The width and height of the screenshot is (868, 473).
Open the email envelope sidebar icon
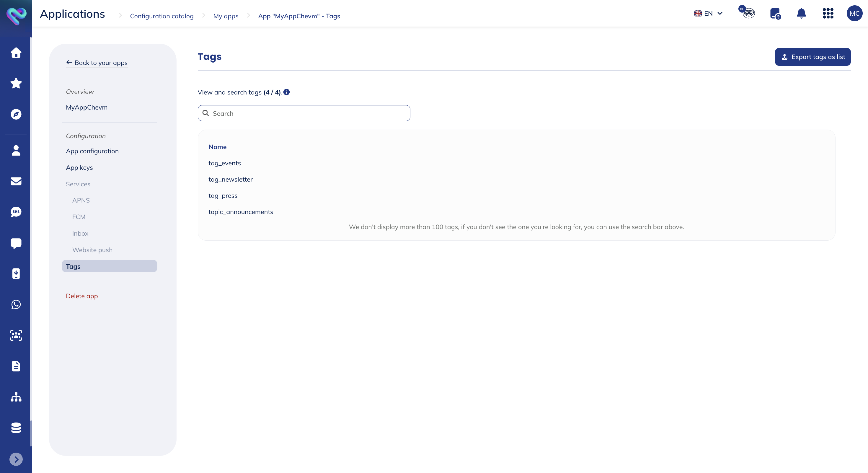(x=16, y=181)
